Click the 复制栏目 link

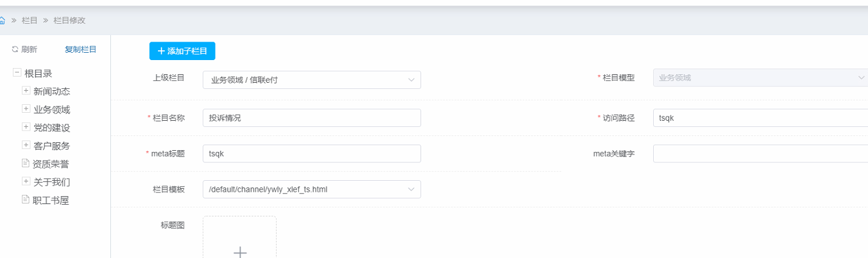point(80,50)
